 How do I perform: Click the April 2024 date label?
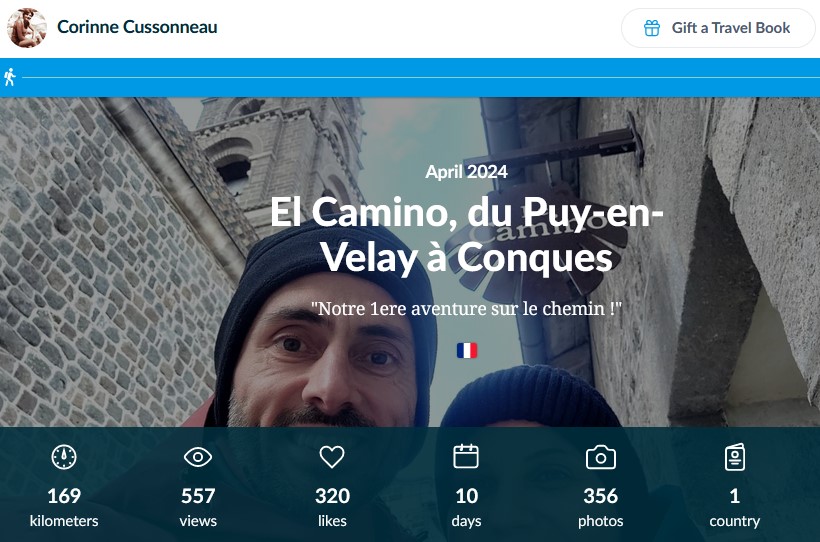point(466,172)
